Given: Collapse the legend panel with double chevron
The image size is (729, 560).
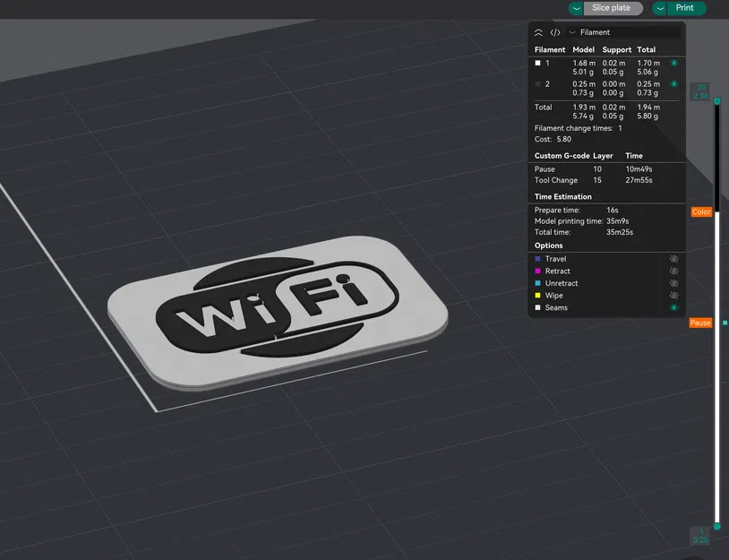Looking at the screenshot, I should coord(538,32).
